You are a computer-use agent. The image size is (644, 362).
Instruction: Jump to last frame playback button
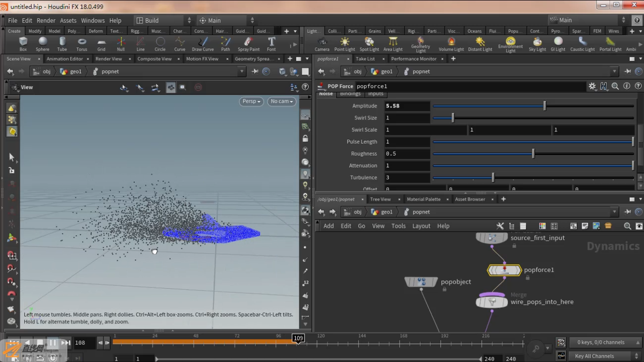(66, 343)
